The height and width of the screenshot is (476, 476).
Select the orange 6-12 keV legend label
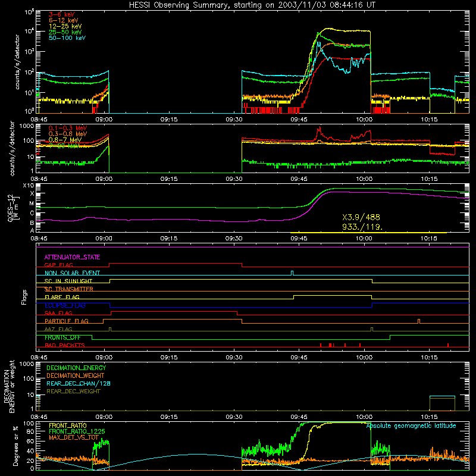tap(63, 20)
